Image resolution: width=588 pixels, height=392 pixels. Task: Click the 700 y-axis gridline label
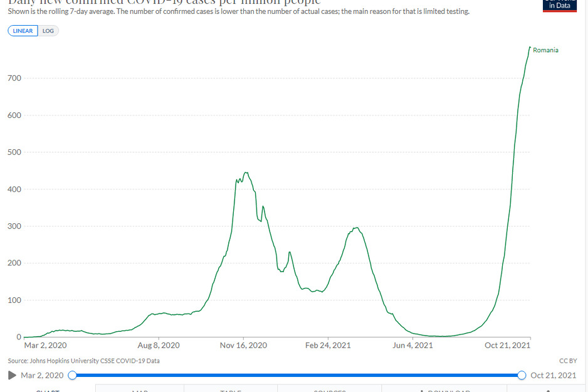[14, 78]
